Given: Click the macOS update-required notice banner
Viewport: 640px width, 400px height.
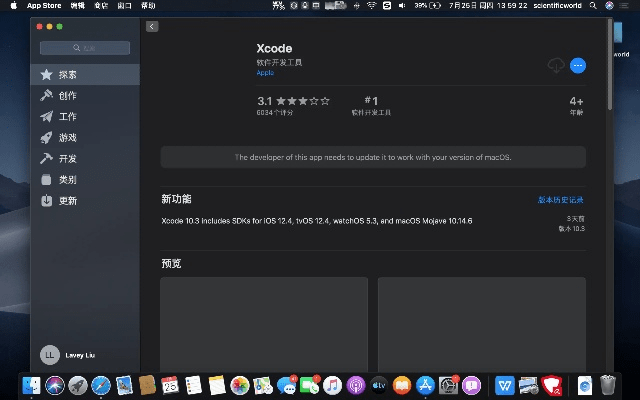Looking at the screenshot, I should click(x=373, y=157).
